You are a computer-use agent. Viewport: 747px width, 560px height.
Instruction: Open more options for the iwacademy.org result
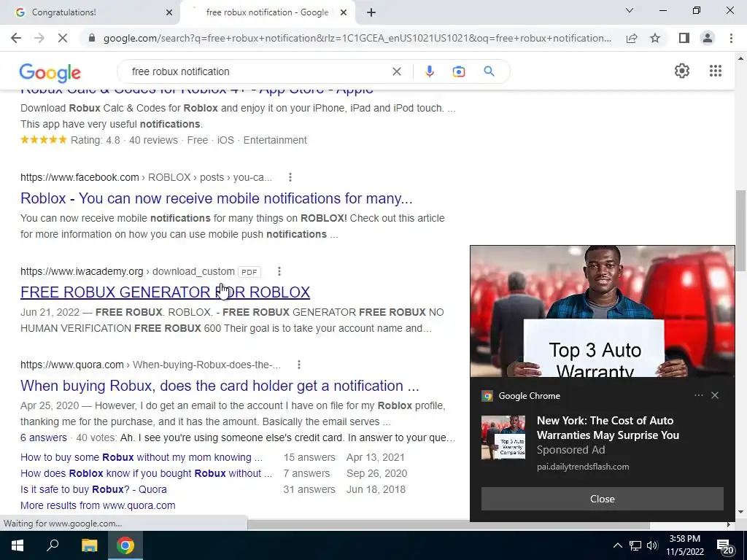(x=279, y=271)
